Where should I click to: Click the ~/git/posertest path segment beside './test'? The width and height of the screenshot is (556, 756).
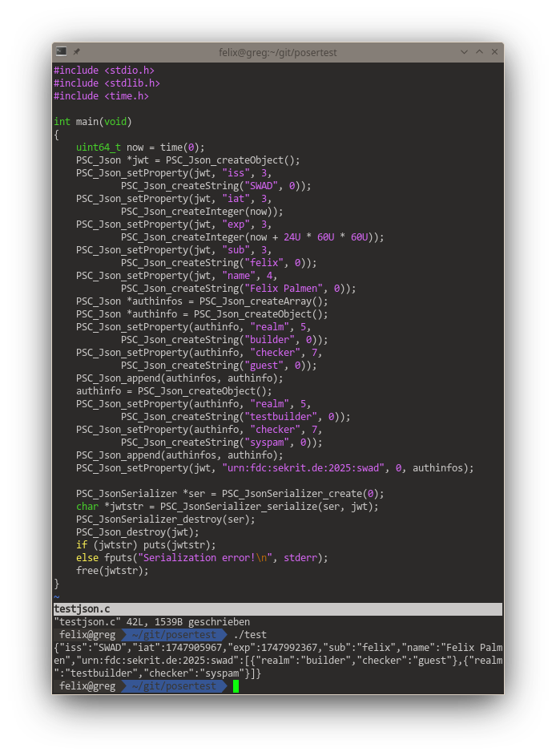pos(174,634)
